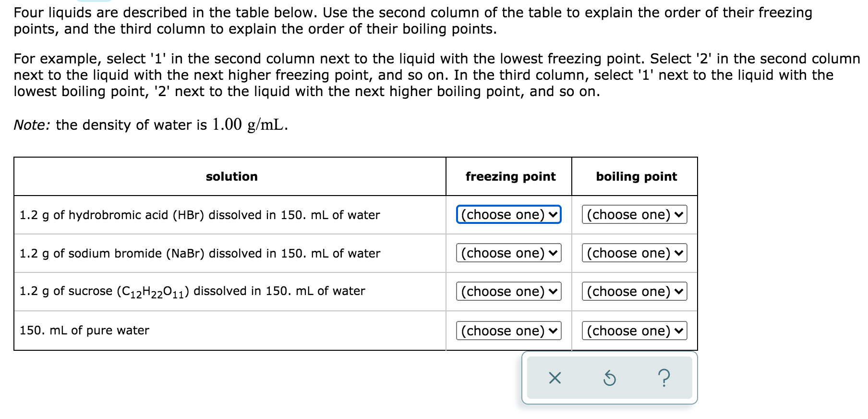
Task: Click the sodium bromide solution row text
Action: click(x=200, y=253)
